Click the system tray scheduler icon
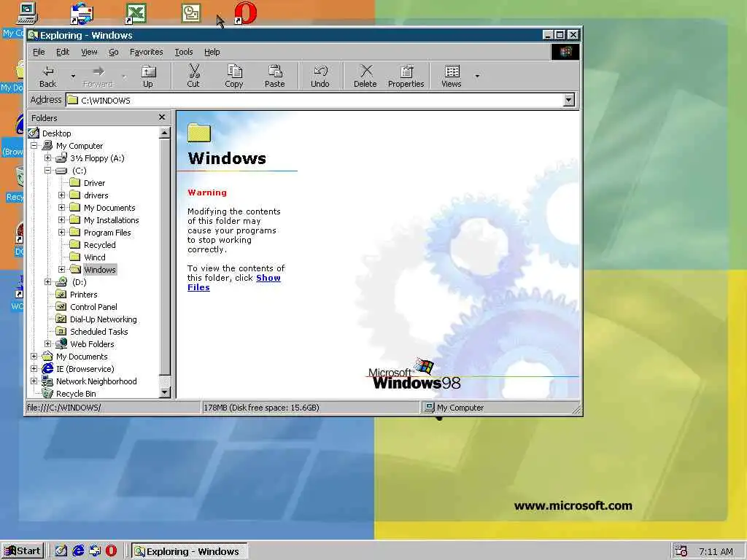Image resolution: width=747 pixels, height=560 pixels. click(681, 551)
